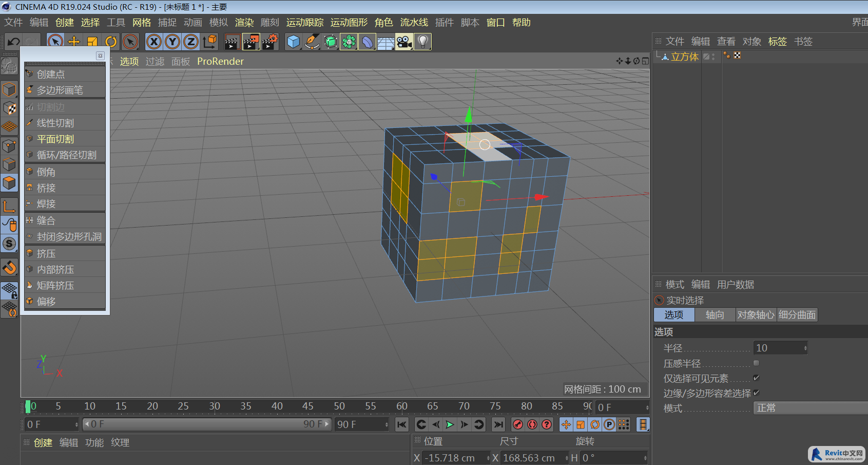
Task: Open the 运动图形 menu
Action: (349, 23)
